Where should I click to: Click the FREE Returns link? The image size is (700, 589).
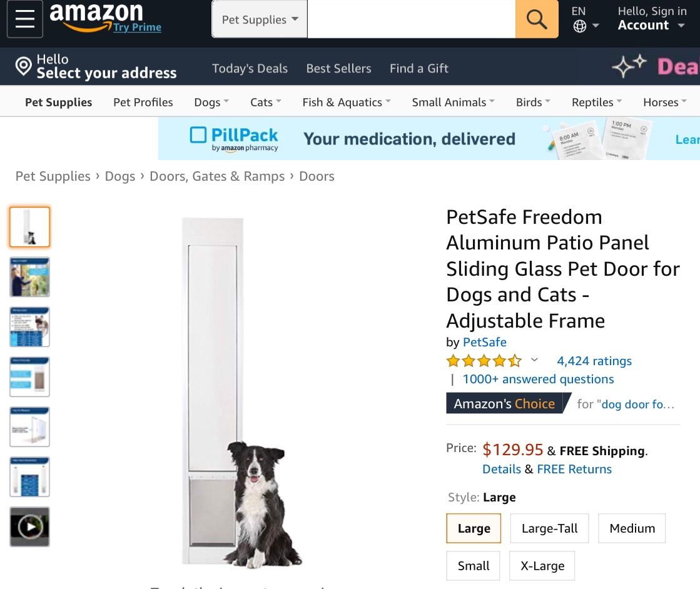click(574, 469)
